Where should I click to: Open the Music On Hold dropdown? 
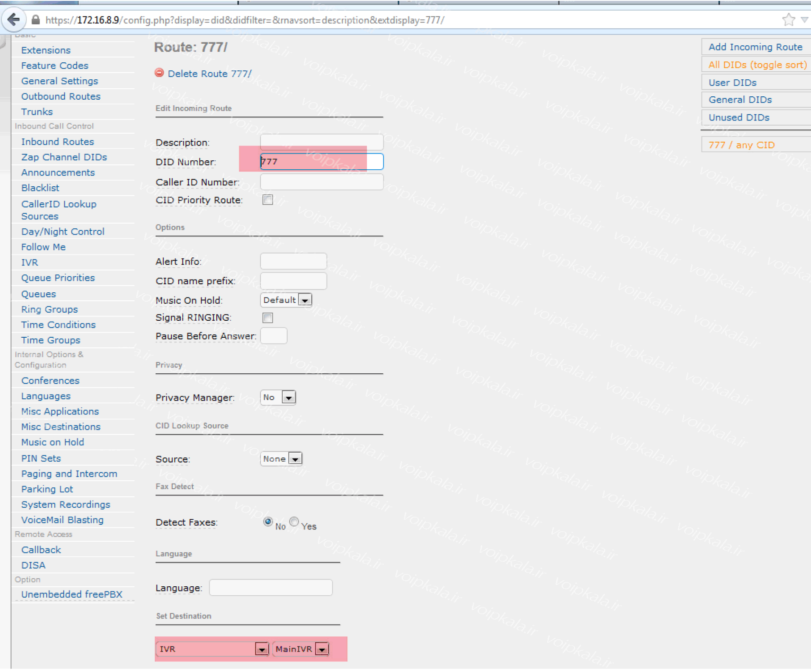286,300
